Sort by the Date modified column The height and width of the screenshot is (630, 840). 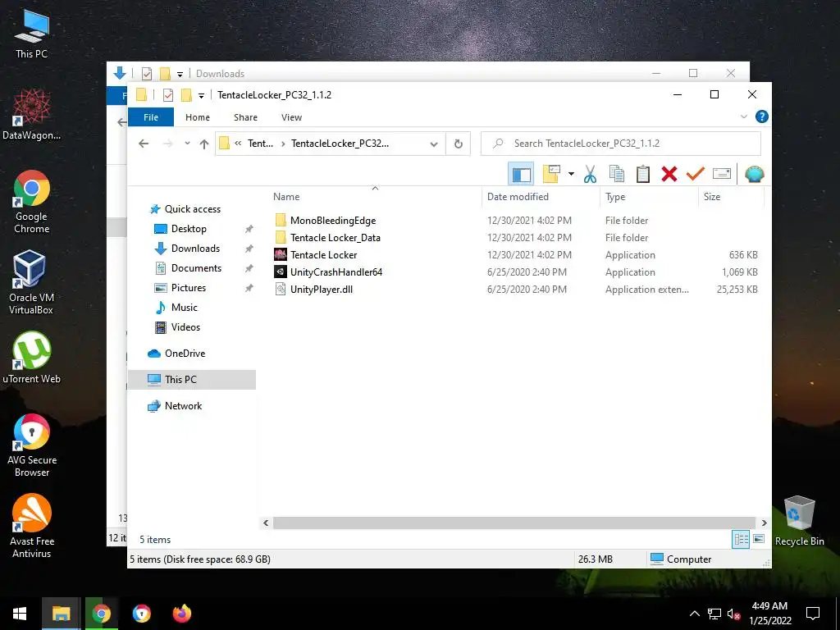coord(518,197)
